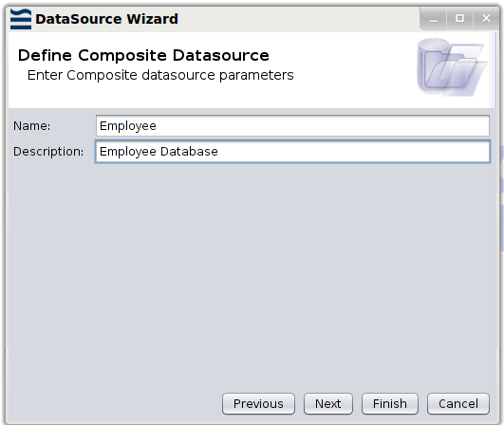Maximize the DataSource Wizard window

click(x=460, y=19)
